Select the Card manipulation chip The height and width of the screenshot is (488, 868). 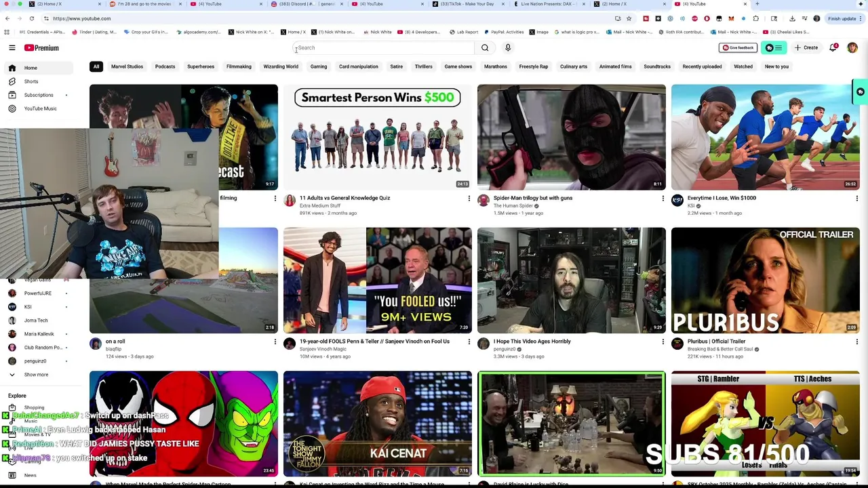click(359, 66)
